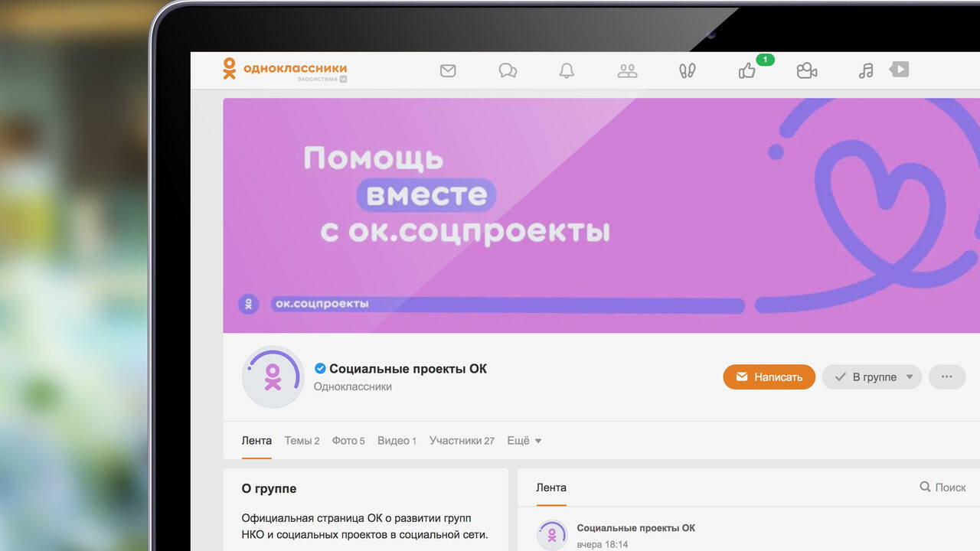This screenshot has width=980, height=551.
Task: Click the post author avatar
Action: point(552,535)
